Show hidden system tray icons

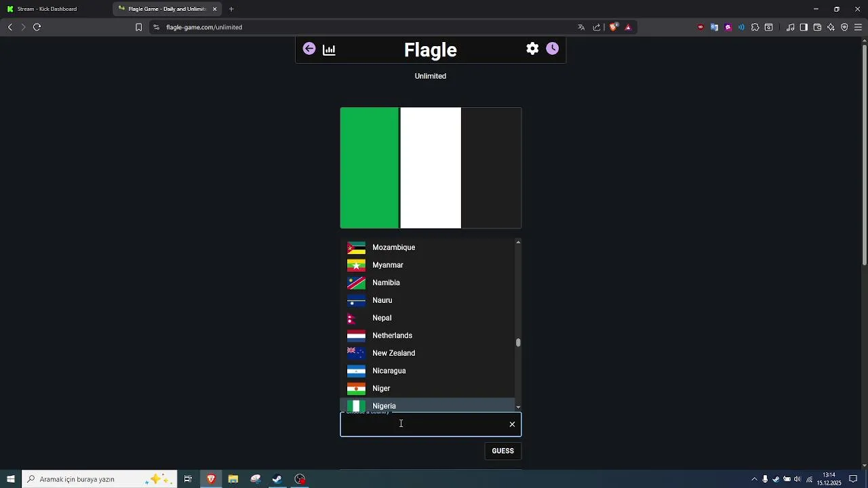click(754, 479)
